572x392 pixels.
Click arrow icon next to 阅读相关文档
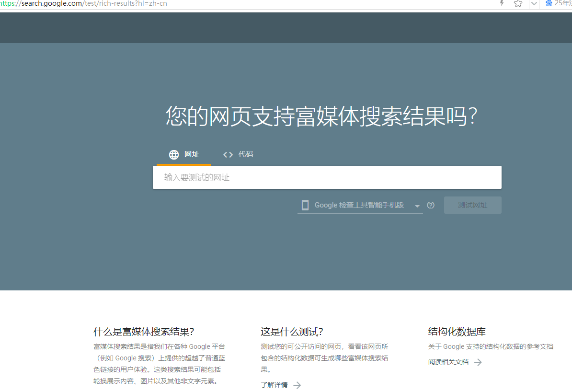(x=478, y=362)
